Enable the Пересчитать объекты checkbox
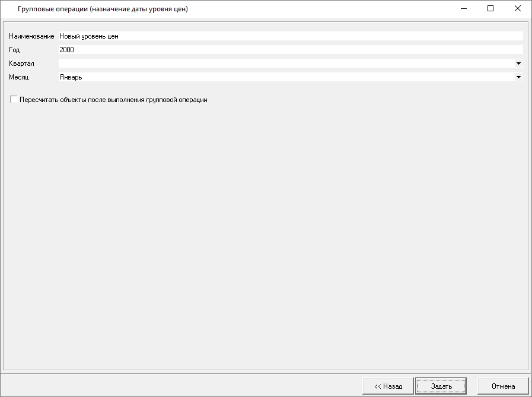Screen dimensions: 532x397 14,100
